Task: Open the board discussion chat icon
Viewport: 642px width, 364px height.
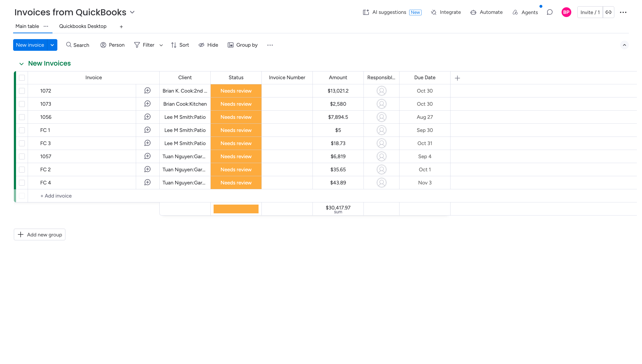Action: point(549,12)
